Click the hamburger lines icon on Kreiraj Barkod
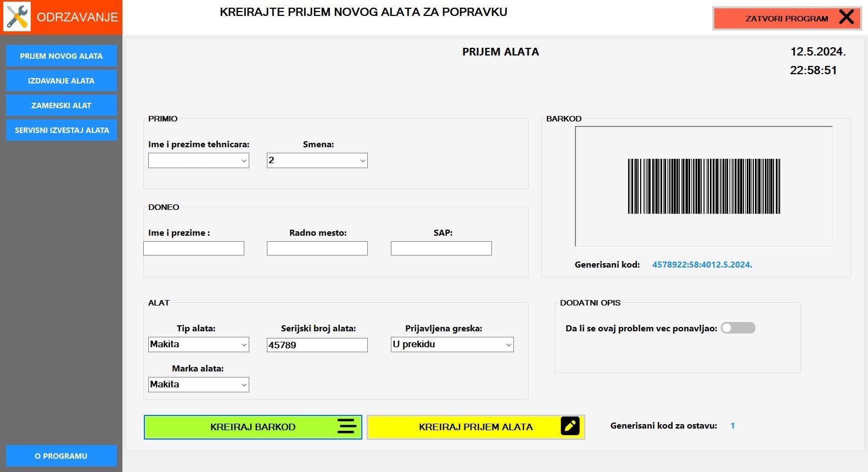 [346, 426]
